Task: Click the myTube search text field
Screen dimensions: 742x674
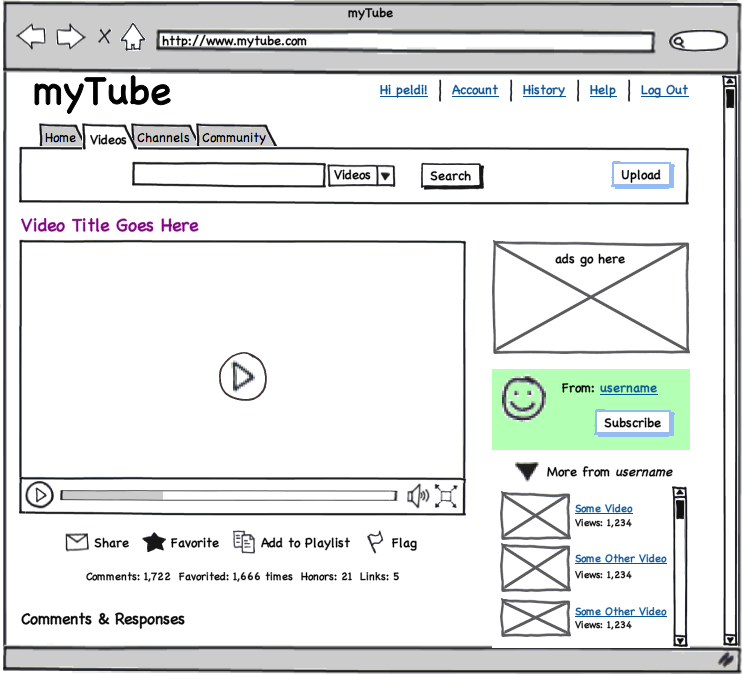Action: click(229, 175)
